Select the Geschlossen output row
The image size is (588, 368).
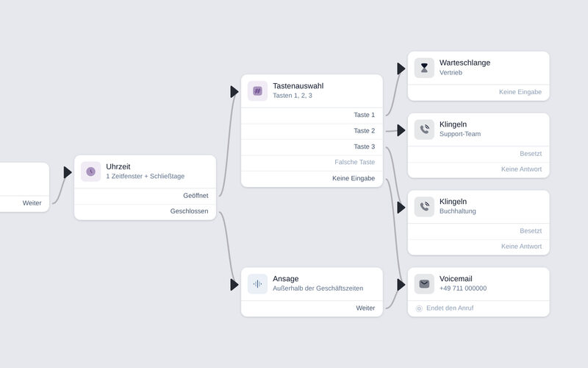(145, 212)
